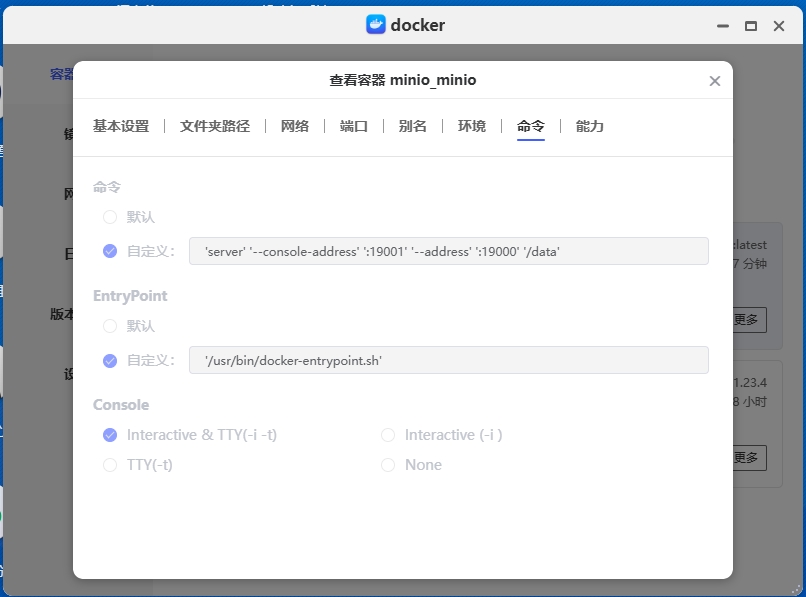Select 默认 radio under EntryPoint section
This screenshot has width=806, height=597.
point(110,326)
